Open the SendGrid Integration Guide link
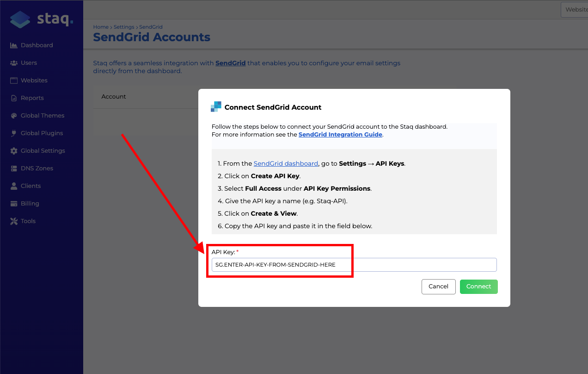Viewport: 588px width, 374px height. 340,135
